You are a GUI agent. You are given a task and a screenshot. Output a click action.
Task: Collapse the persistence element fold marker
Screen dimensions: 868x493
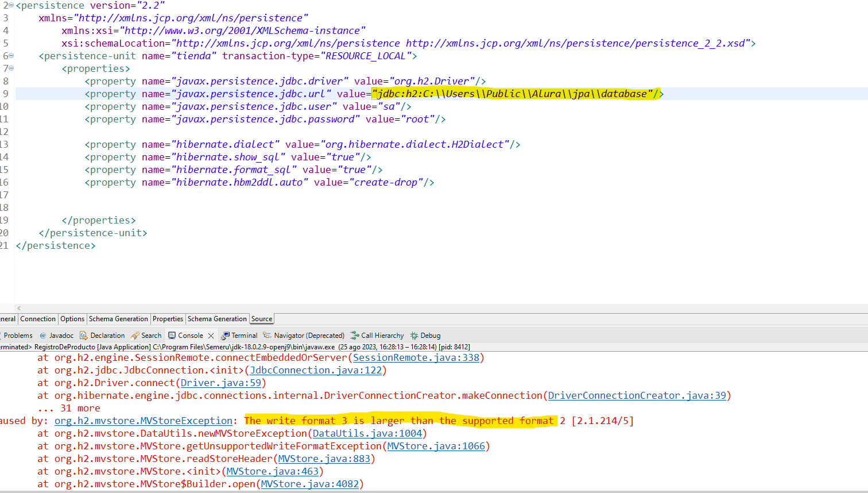pos(11,5)
